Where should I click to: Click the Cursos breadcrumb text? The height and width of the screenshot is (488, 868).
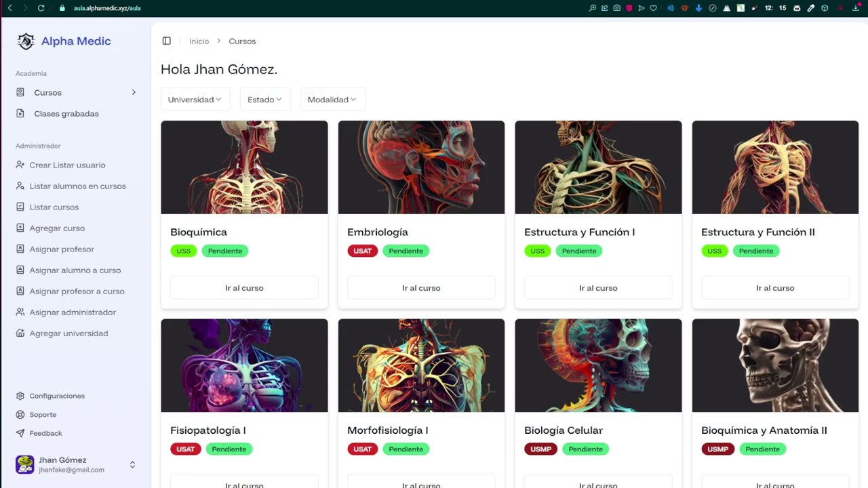[x=242, y=41]
